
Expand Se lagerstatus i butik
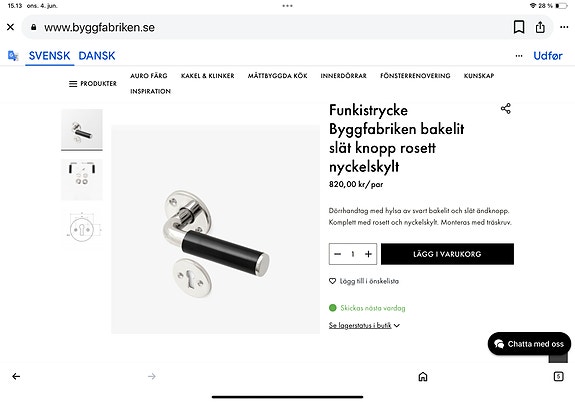tap(364, 325)
